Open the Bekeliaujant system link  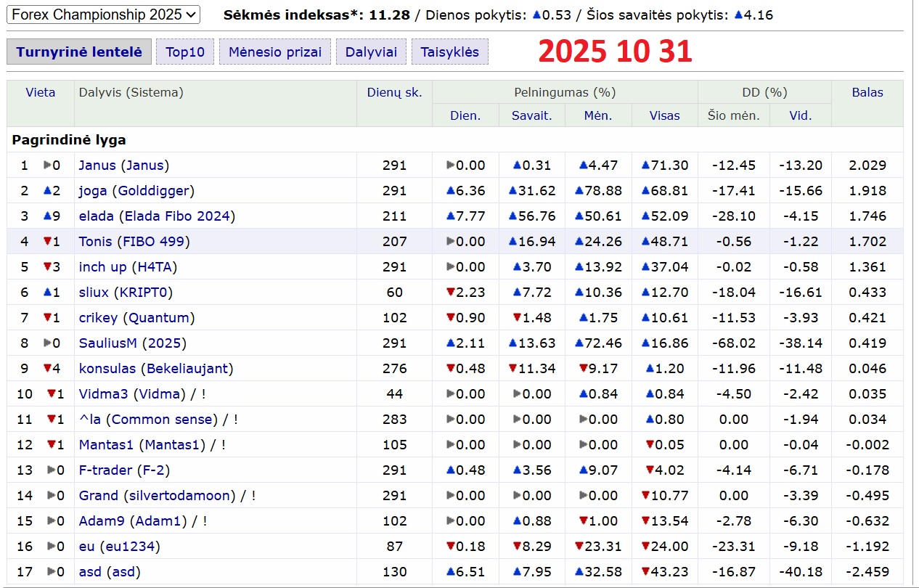pos(187,369)
